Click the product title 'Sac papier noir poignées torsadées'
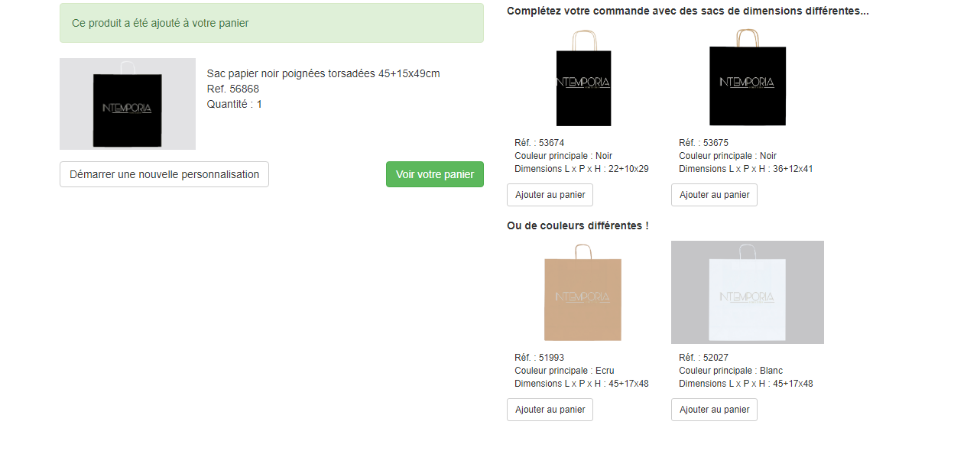This screenshot has height=454, width=980. click(x=323, y=73)
